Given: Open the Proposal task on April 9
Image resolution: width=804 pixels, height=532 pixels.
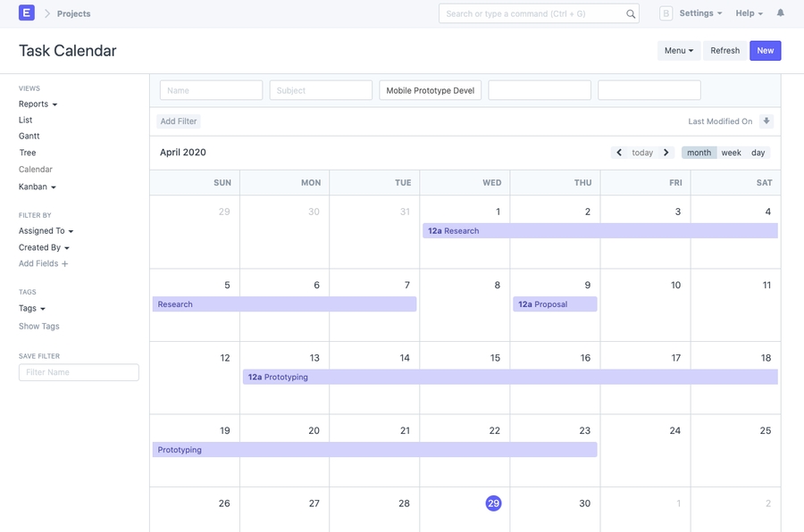Looking at the screenshot, I should tap(555, 304).
